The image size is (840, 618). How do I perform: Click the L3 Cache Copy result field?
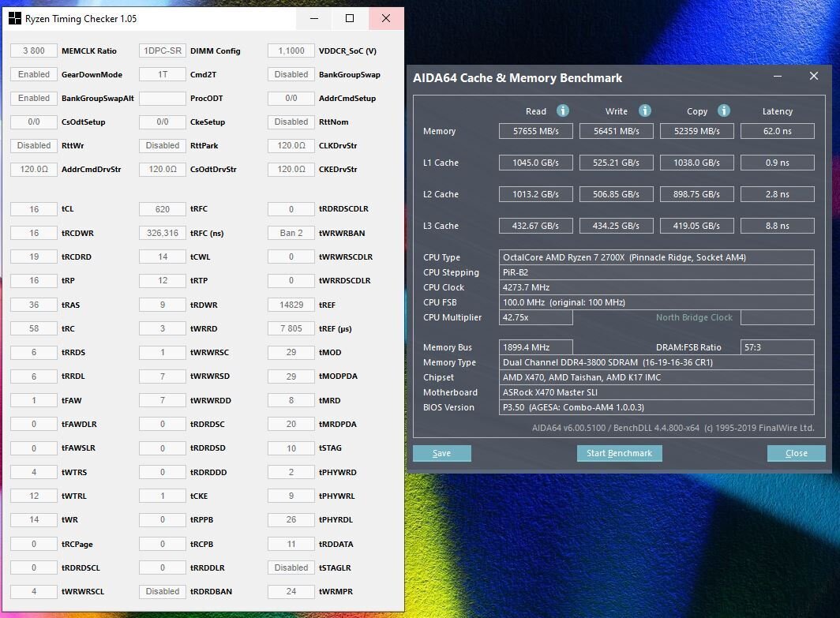pyautogui.click(x=696, y=226)
